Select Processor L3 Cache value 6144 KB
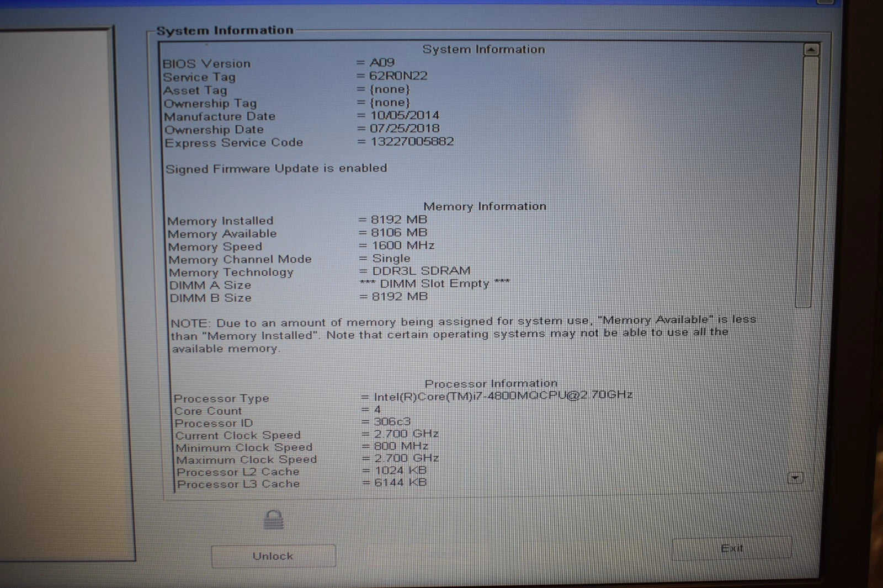883x588 pixels. click(401, 482)
